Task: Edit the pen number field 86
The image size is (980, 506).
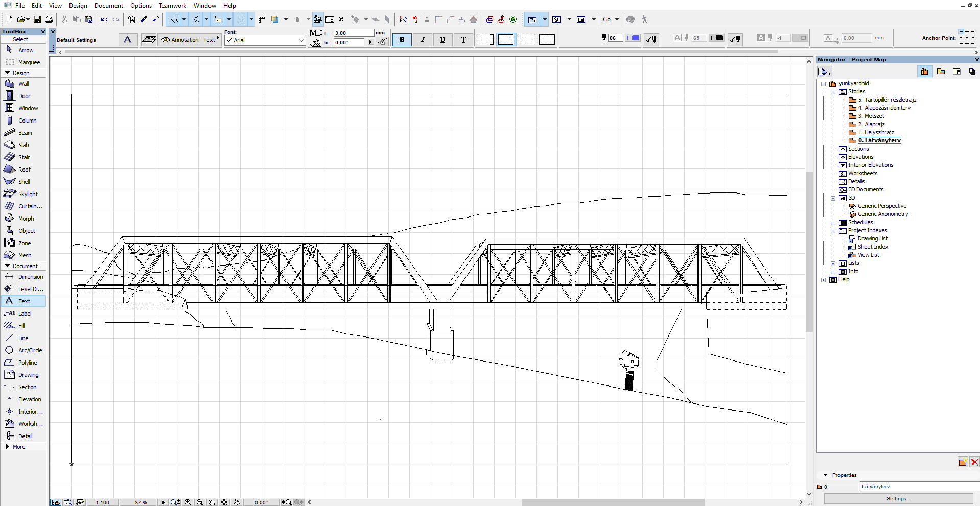Action: click(615, 38)
